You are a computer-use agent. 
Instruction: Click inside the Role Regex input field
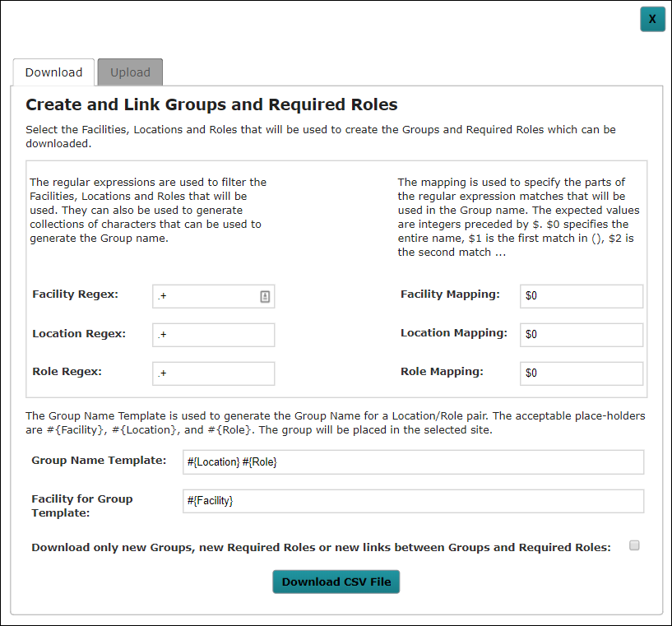click(x=213, y=373)
